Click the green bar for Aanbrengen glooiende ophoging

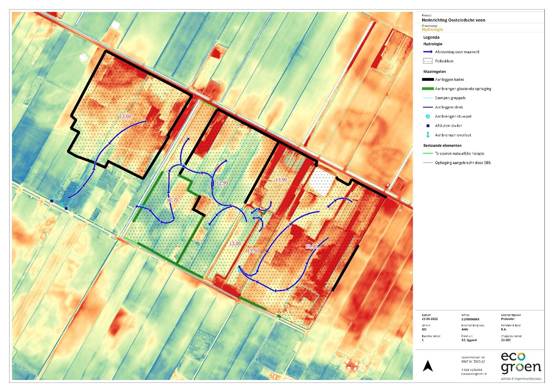pyautogui.click(x=428, y=89)
